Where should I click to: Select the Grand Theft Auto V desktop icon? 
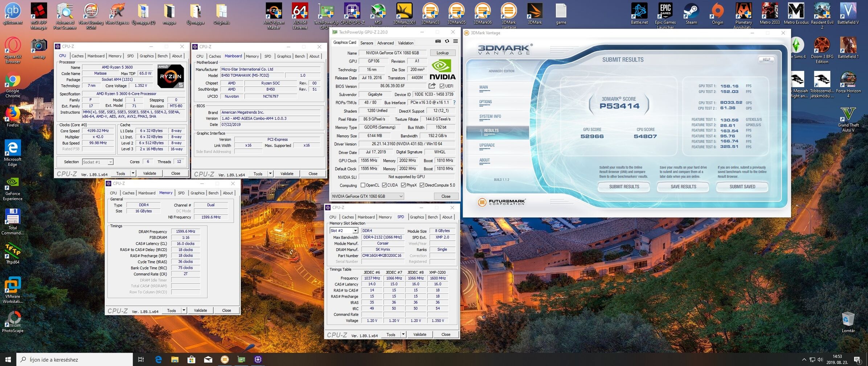tap(848, 119)
